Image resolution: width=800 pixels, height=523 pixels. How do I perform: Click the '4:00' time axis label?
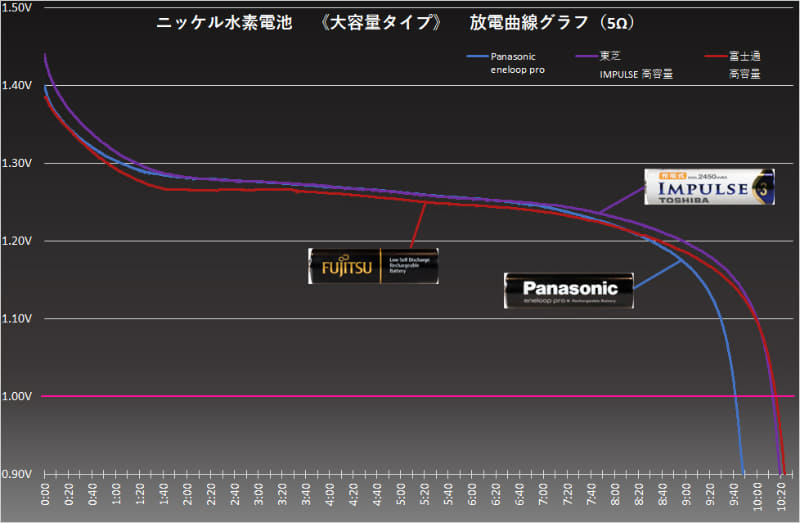pos(330,494)
